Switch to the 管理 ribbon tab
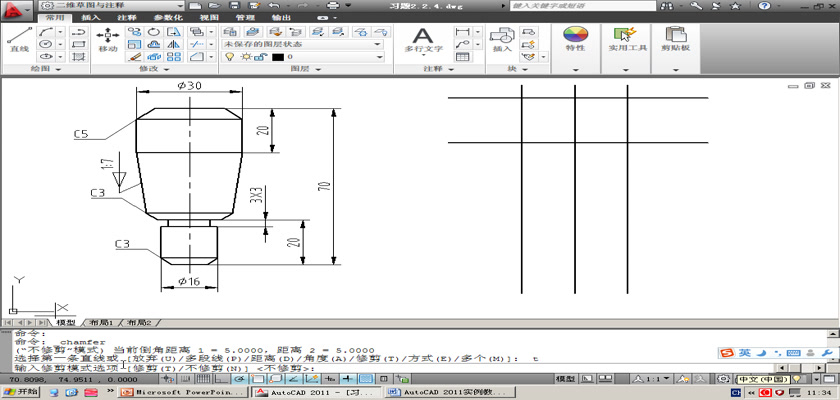The image size is (840, 400). [245, 17]
